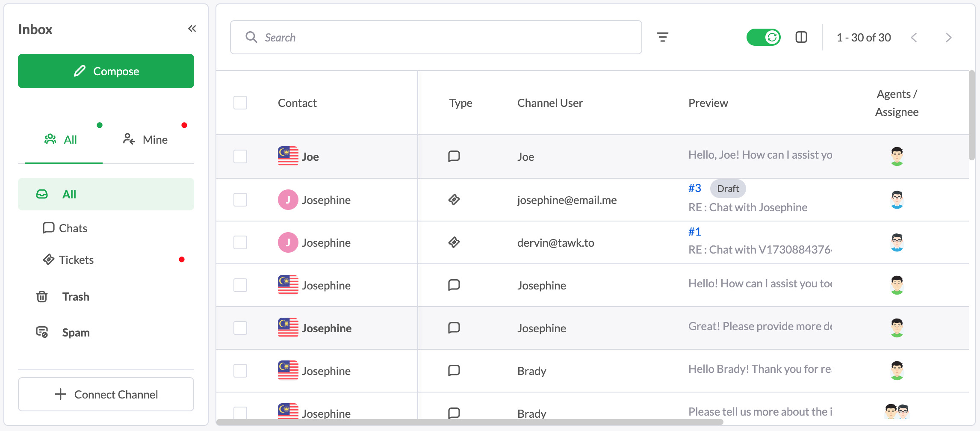The height and width of the screenshot is (431, 980).
Task: Click agent avatar in ticket #3 row
Action: (x=897, y=200)
